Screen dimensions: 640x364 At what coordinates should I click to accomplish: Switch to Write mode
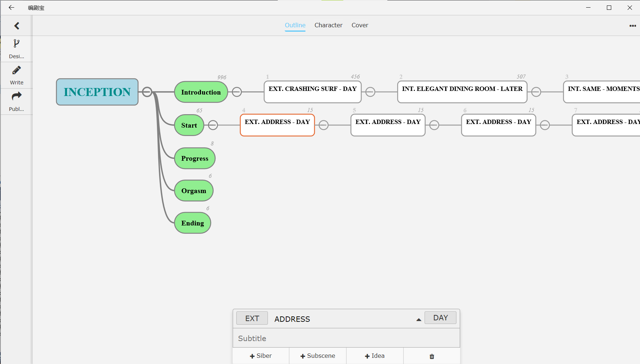pyautogui.click(x=17, y=75)
